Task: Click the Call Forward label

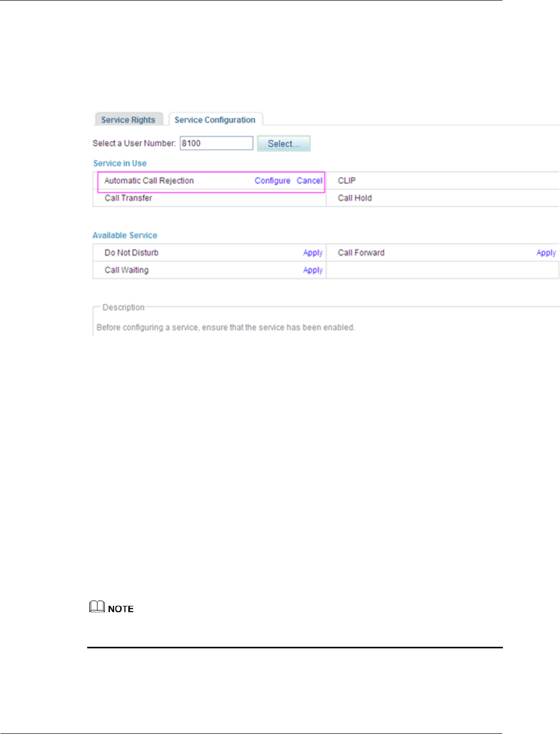Action: (361, 253)
